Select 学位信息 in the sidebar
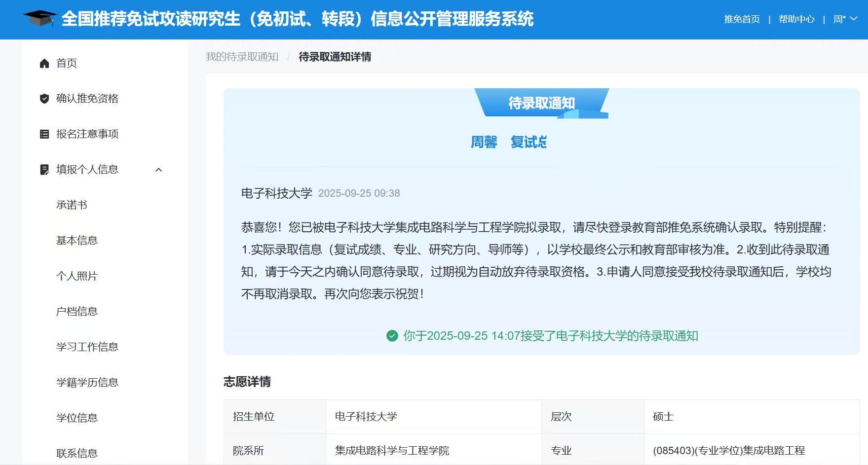 (x=77, y=418)
